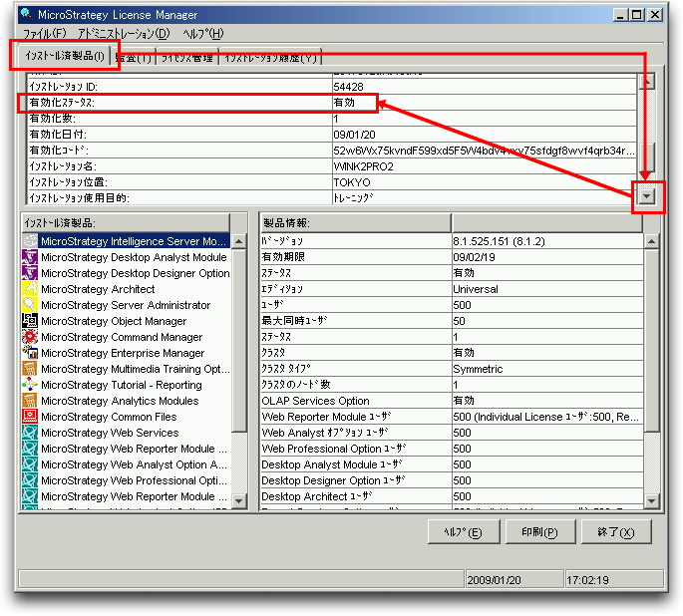
Task: Click the product information scroll-up arrow
Action: click(652, 241)
